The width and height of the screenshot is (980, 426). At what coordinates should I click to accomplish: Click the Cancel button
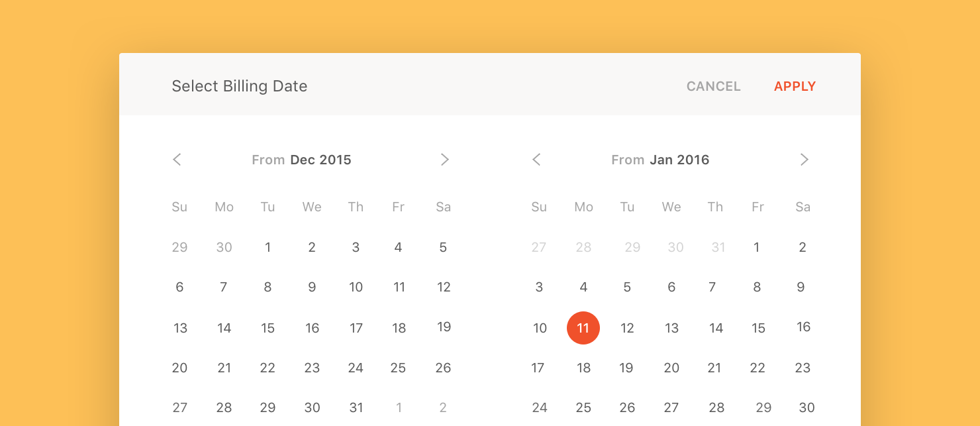(713, 86)
